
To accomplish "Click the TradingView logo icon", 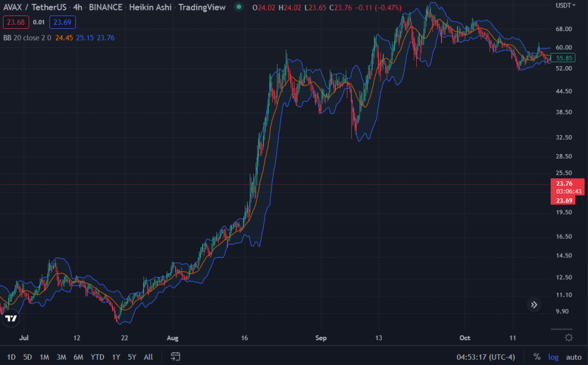I will [x=11, y=318].
